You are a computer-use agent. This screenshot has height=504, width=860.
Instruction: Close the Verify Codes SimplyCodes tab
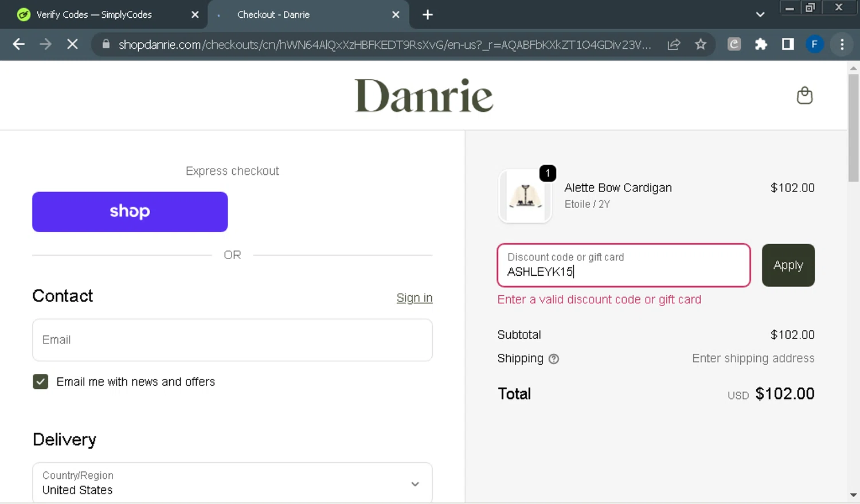[x=195, y=15]
